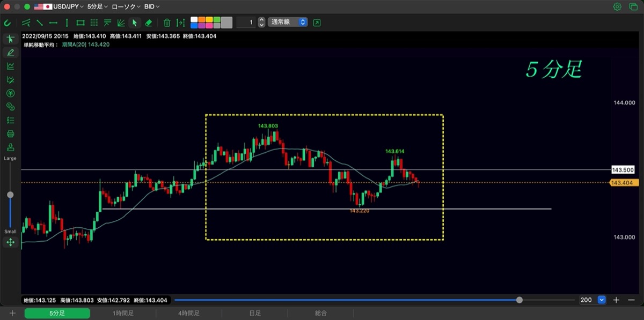
Task: Expand the 通常線 line style dropdown
Action: pos(288,23)
